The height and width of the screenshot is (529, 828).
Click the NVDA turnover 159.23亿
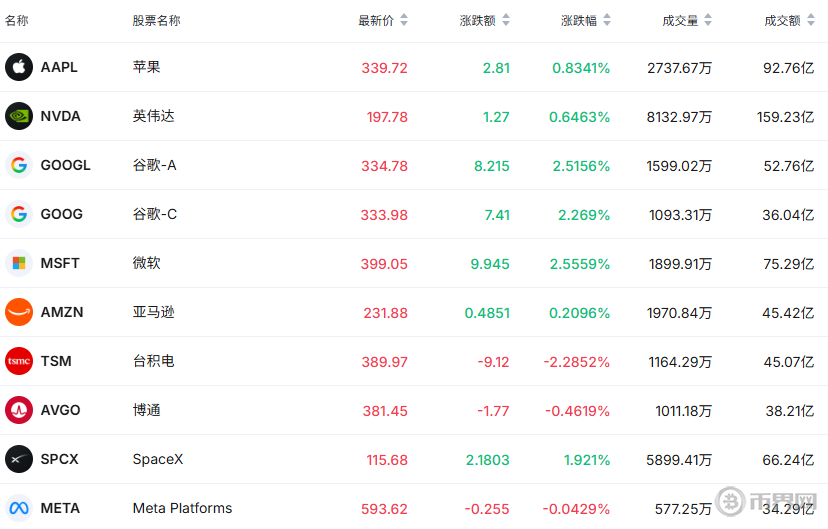point(785,117)
